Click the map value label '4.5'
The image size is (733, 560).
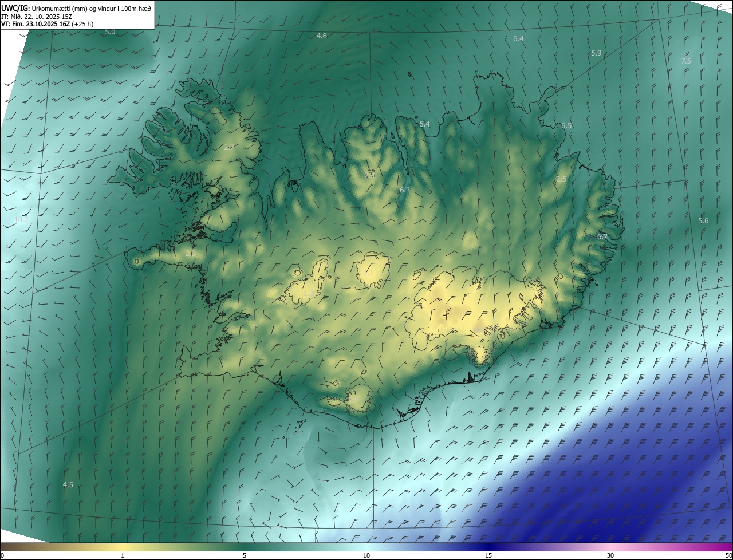click(x=68, y=485)
